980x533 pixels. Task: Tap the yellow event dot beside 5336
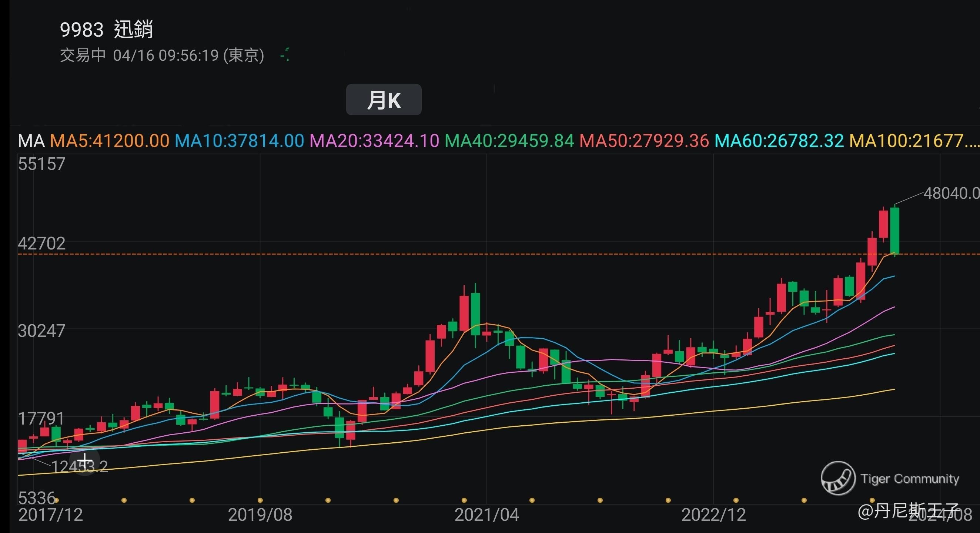(x=56, y=500)
